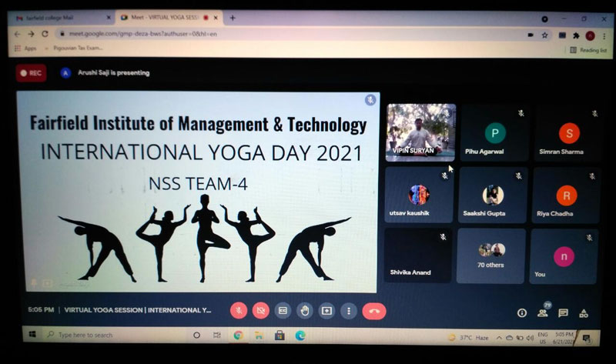
Task: Open Chrome three-dot menu
Action: 604,36
